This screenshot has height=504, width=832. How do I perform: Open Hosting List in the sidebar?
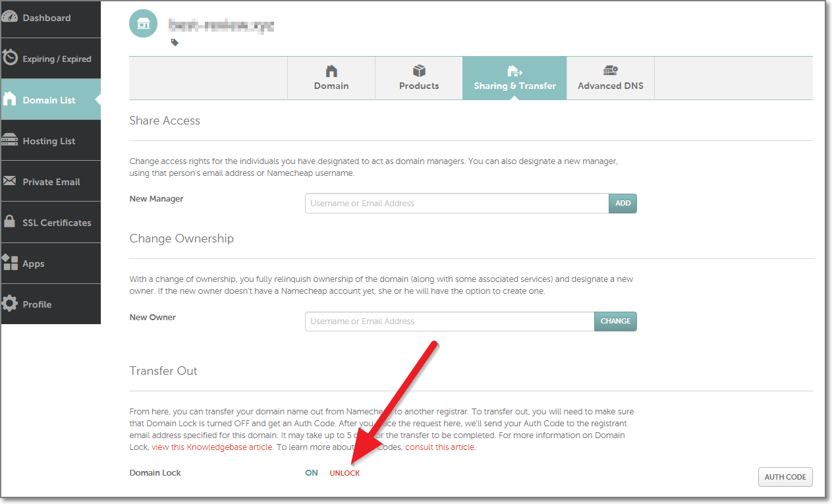point(51,140)
